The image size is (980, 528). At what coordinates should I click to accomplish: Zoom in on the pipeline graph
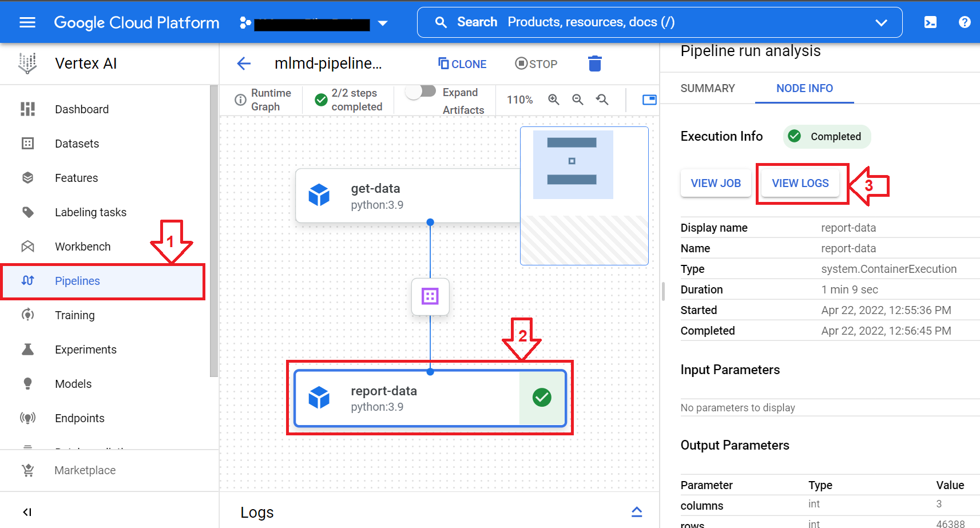click(x=554, y=100)
